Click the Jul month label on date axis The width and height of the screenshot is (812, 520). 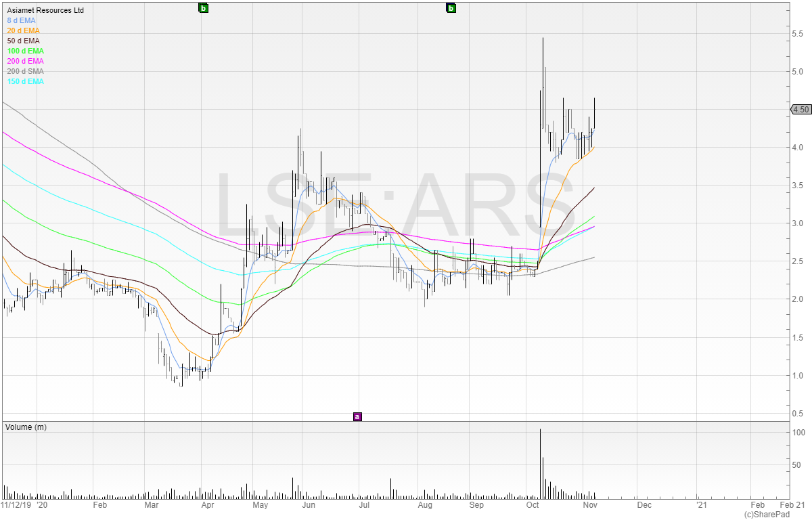tap(364, 505)
